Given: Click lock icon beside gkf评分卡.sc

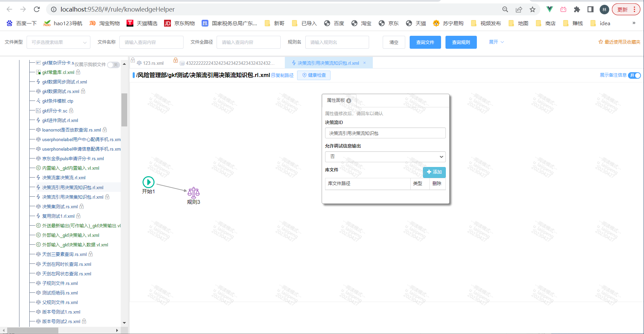Looking at the screenshot, I should tap(71, 111).
